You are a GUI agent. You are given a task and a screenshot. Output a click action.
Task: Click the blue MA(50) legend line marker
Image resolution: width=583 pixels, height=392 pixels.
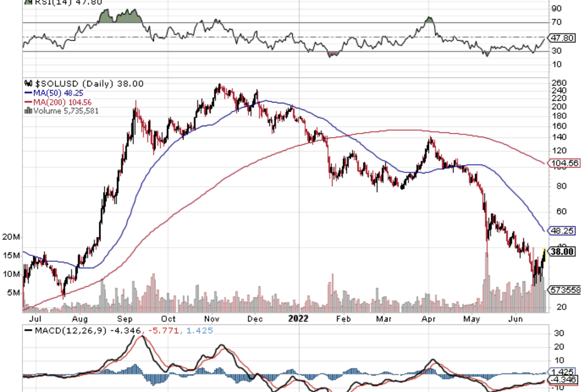click(x=27, y=93)
